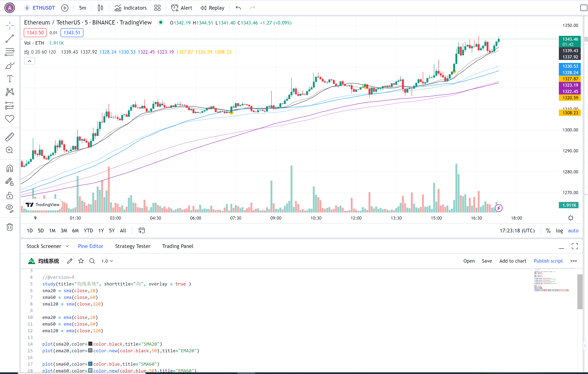588x374 pixels.
Task: Open the ruler measure tool
Action: [10, 137]
